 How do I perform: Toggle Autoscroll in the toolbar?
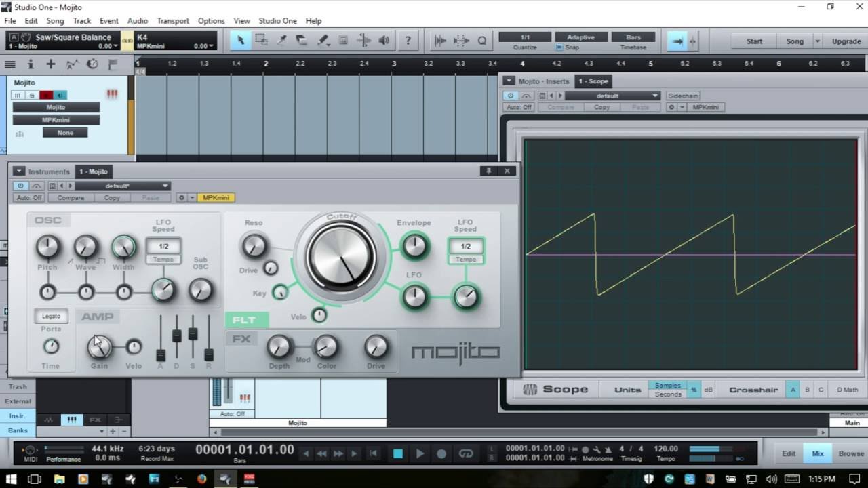pyautogui.click(x=677, y=41)
